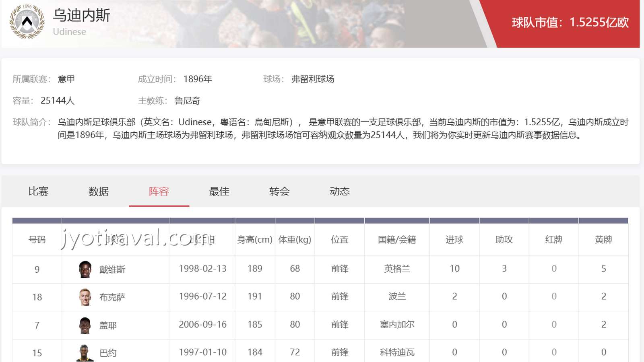Switch to the 数据 tab
644x362 pixels.
point(99,191)
